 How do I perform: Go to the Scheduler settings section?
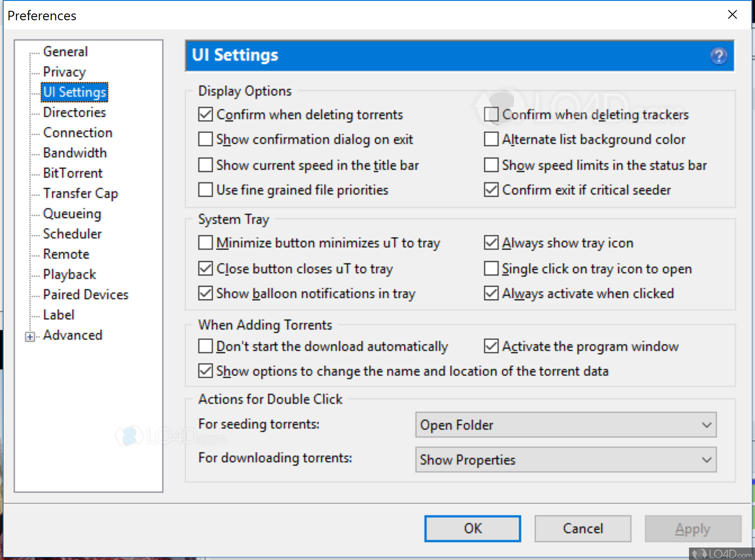pyautogui.click(x=72, y=234)
